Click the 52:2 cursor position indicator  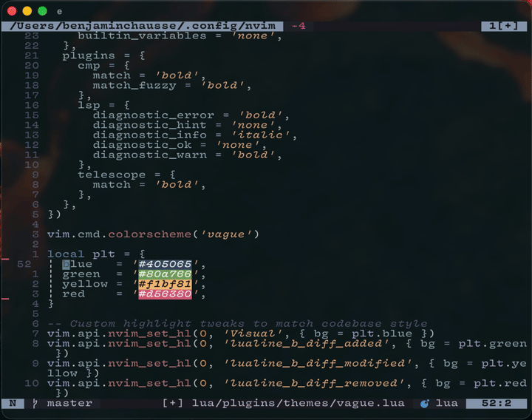pyautogui.click(x=497, y=404)
